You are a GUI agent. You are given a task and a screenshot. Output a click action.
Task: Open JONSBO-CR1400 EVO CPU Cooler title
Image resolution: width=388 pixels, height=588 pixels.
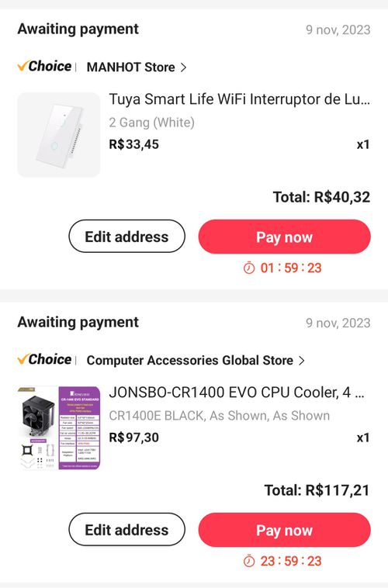pyautogui.click(x=237, y=393)
